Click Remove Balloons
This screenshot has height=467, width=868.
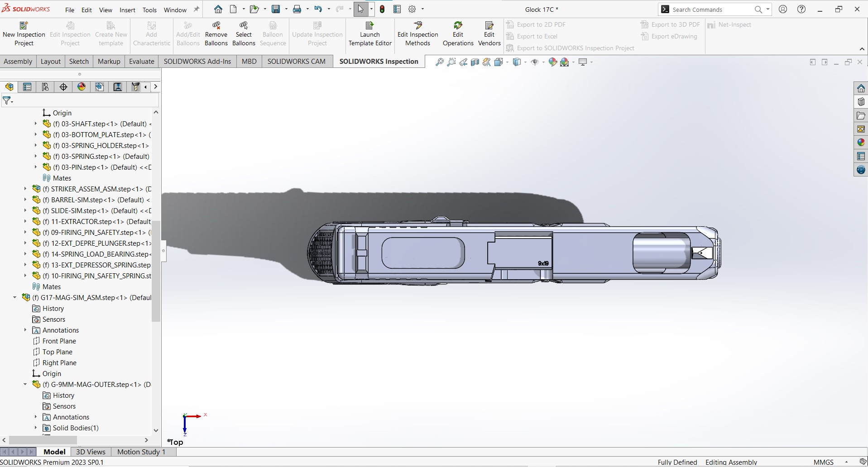216,34
